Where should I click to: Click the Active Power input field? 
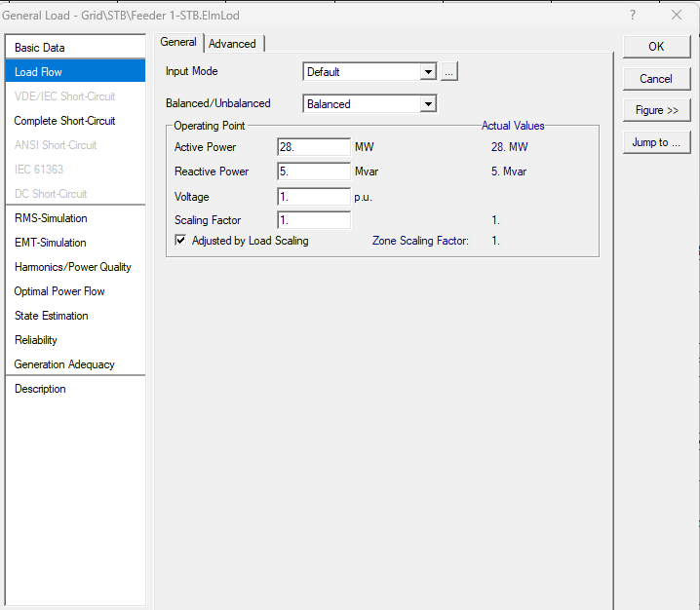click(313, 147)
